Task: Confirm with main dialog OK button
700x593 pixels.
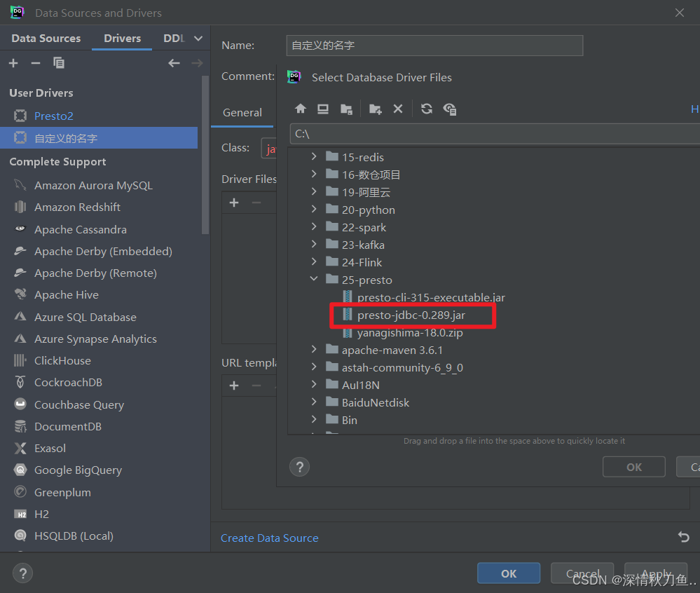Action: click(x=509, y=573)
